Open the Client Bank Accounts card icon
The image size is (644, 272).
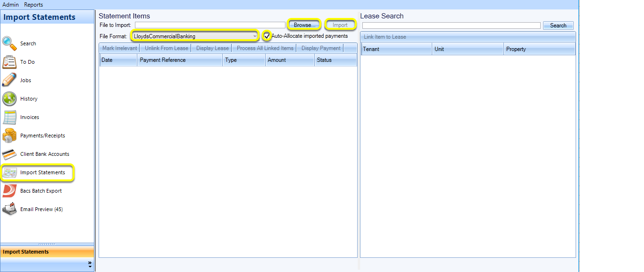click(9, 154)
